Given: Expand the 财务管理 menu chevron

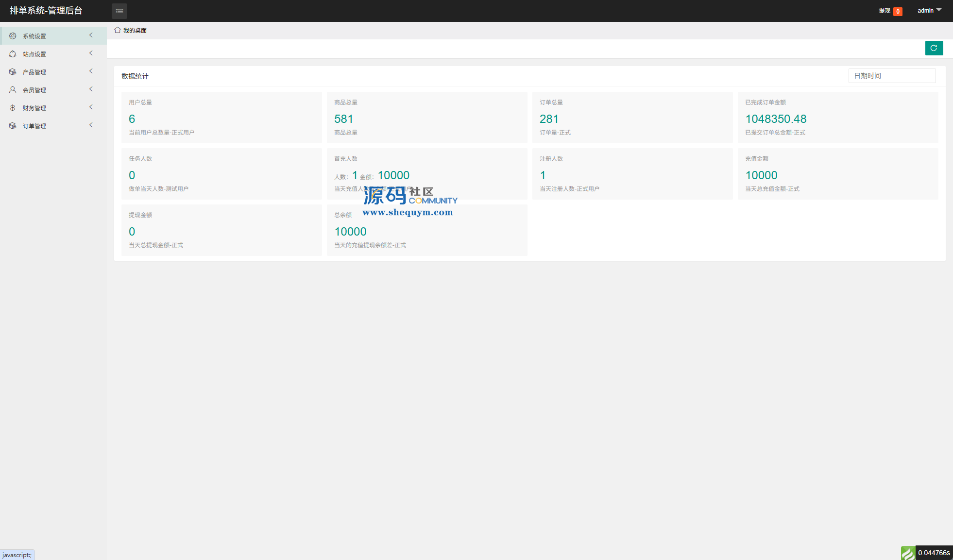Looking at the screenshot, I should click(x=91, y=107).
